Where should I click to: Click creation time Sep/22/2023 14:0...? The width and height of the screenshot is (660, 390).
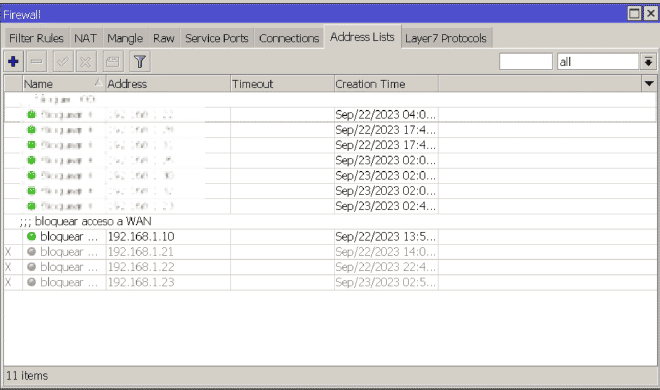386,252
